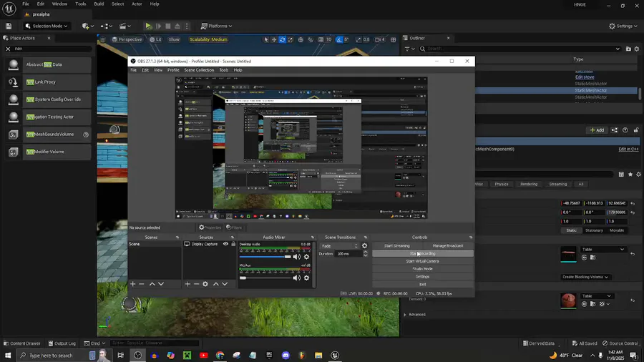This screenshot has height=362, width=644.
Task: Activate the Scale gizmo tool in viewport
Action: [x=291, y=39]
